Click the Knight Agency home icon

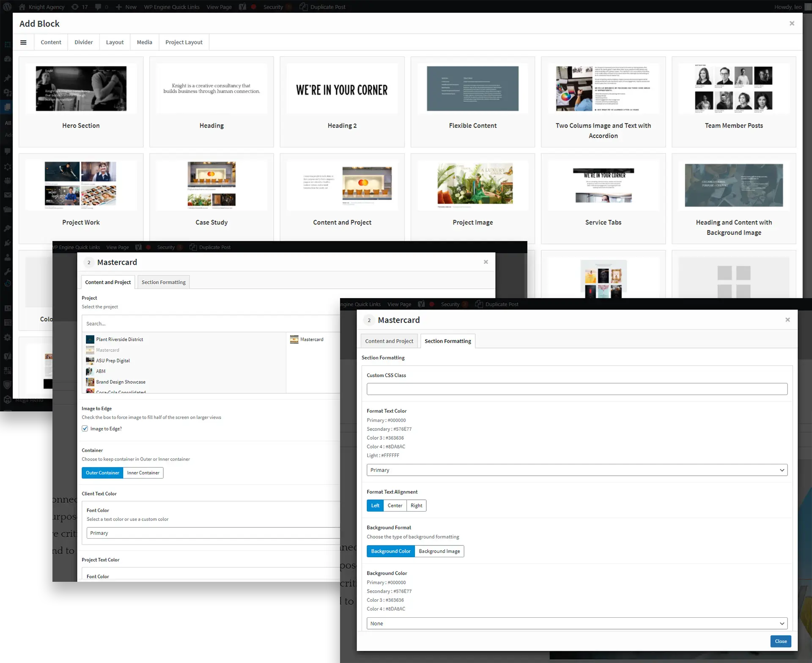click(x=22, y=7)
